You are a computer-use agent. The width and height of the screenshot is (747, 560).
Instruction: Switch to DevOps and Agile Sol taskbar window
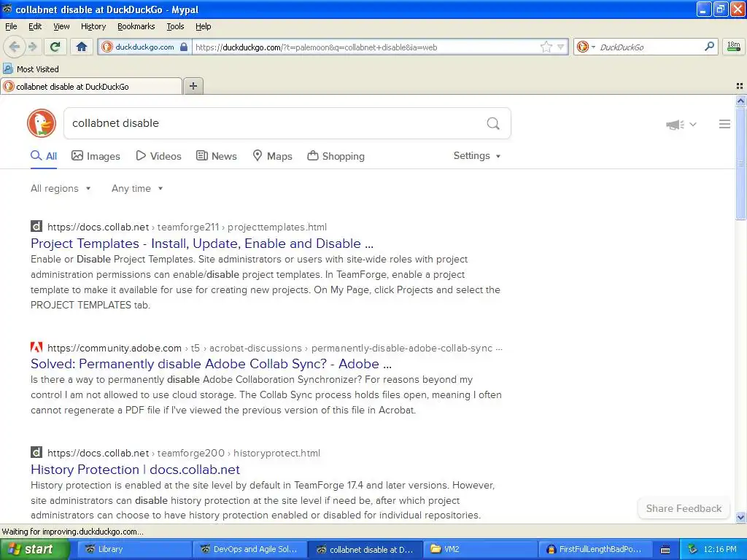tap(249, 549)
